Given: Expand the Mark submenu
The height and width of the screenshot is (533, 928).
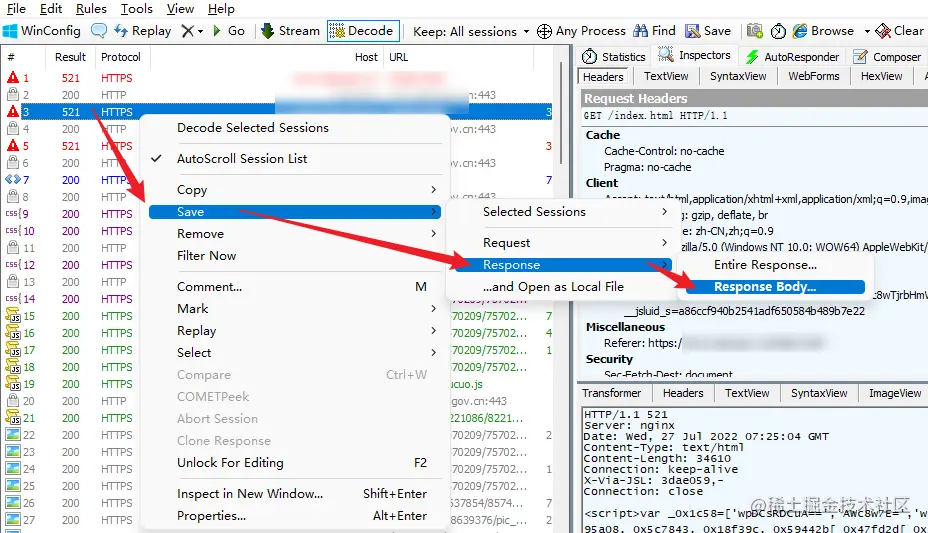Looking at the screenshot, I should tap(295, 309).
